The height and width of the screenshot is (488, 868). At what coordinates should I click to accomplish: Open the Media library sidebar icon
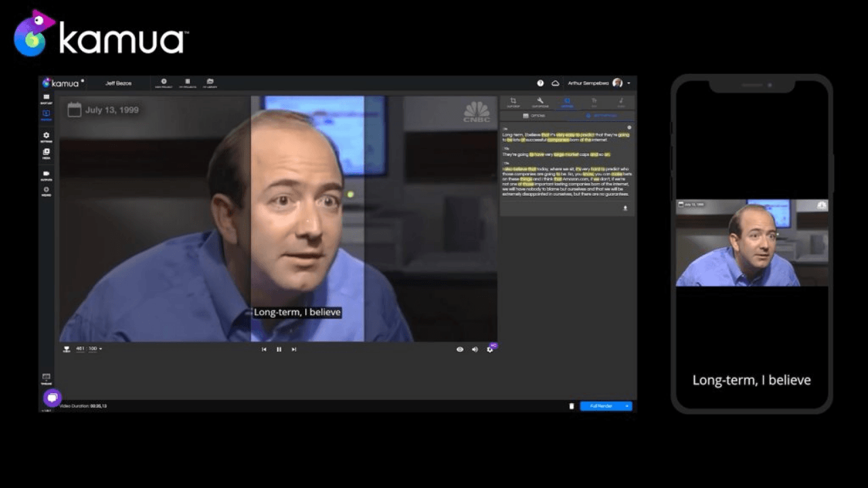tap(46, 153)
